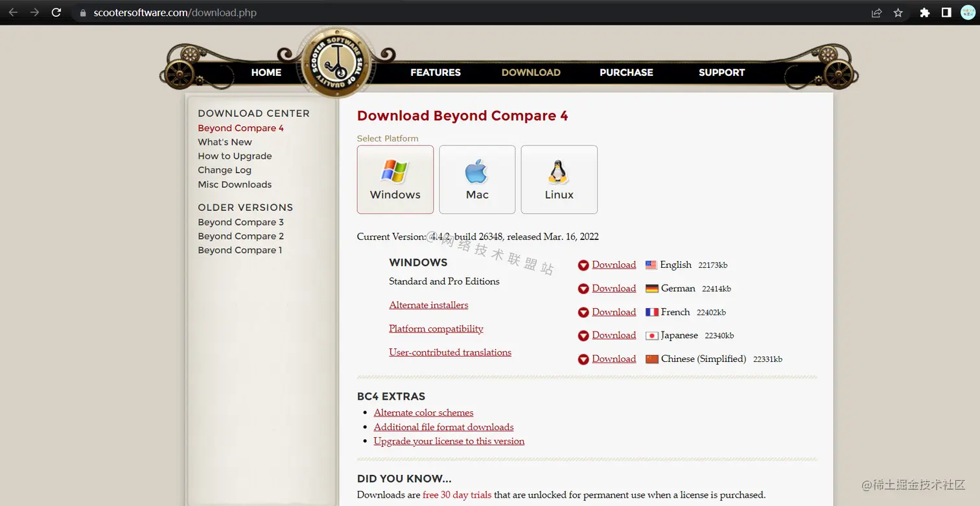Open the PURCHASE nav item

pos(626,73)
